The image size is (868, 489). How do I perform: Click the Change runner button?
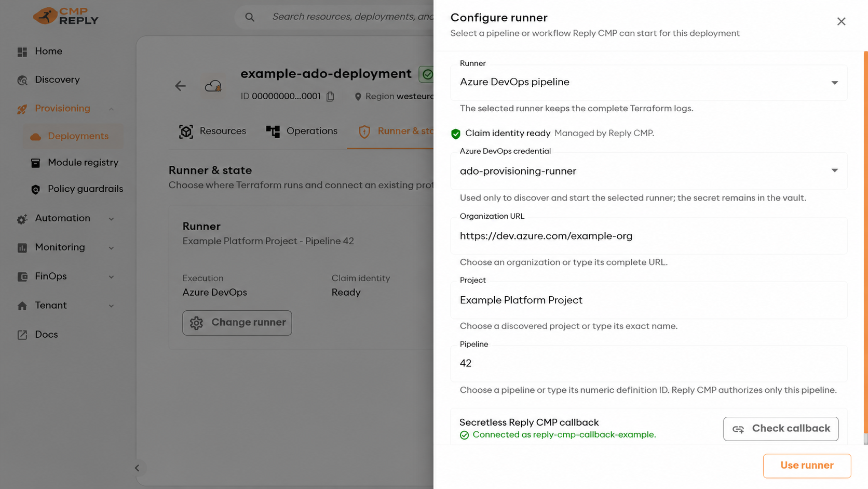pyautogui.click(x=237, y=323)
